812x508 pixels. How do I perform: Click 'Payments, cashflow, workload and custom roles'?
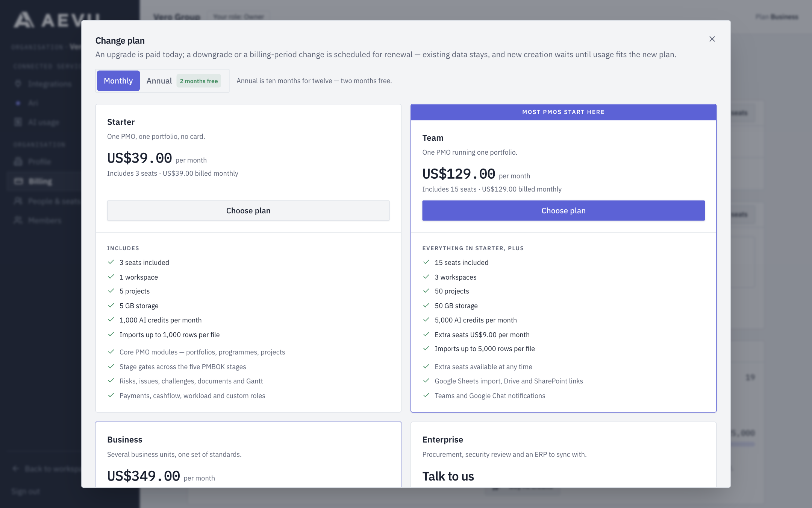[x=192, y=395]
